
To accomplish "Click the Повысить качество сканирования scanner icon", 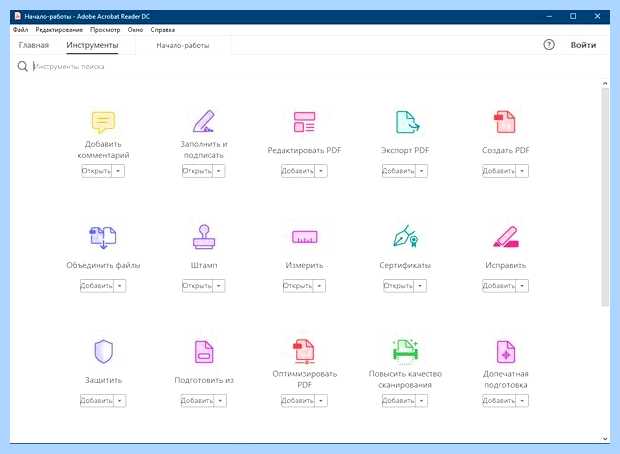I will pos(405,350).
